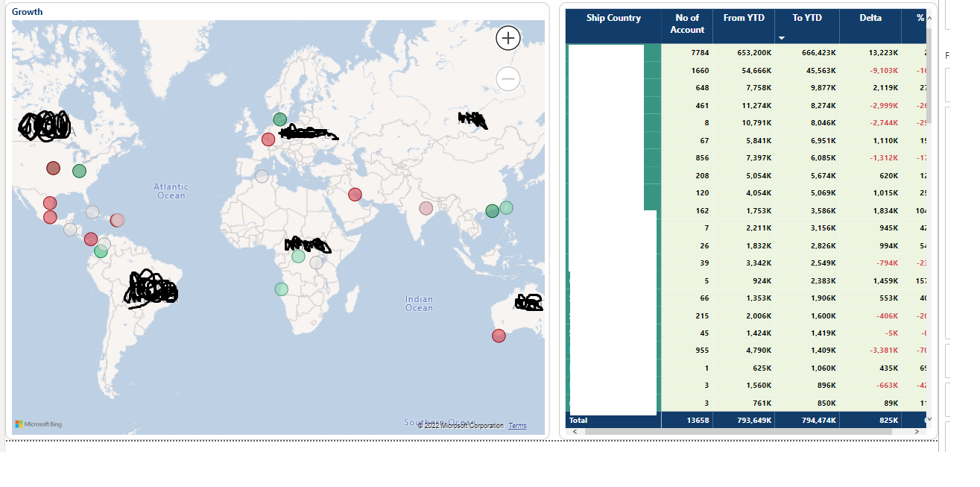980x487 pixels.
Task: Select the 208 account count cell
Action: click(x=687, y=175)
